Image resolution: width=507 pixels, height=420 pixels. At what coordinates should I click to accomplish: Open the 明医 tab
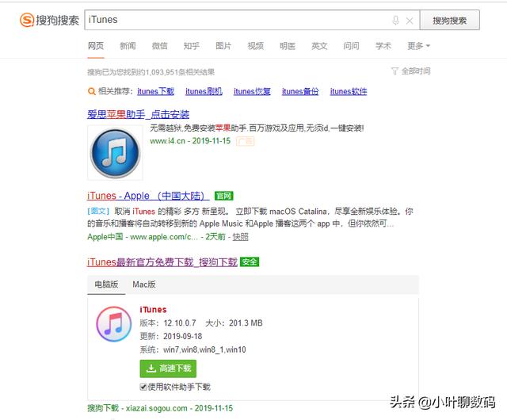pos(288,46)
